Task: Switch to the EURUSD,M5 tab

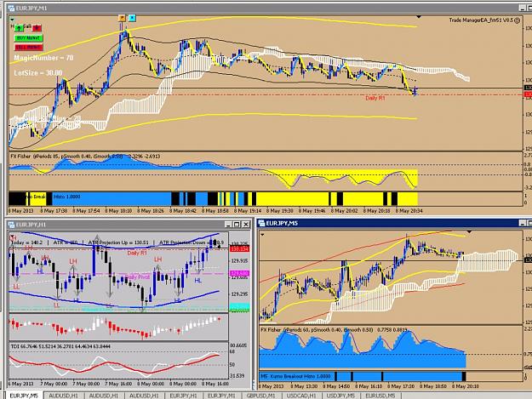Action: click(380, 396)
